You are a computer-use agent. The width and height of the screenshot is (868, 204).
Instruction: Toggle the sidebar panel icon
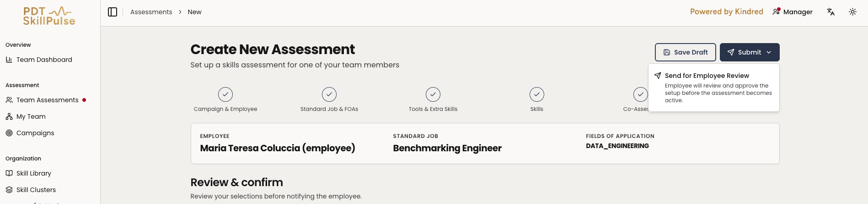tap(113, 12)
